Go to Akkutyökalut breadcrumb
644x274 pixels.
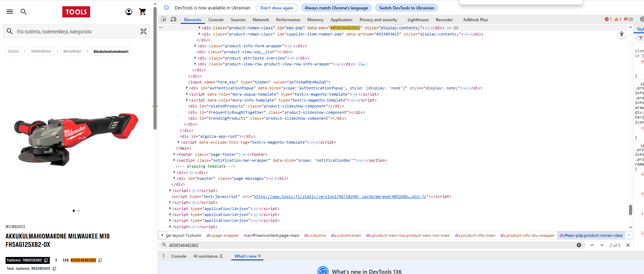(72, 51)
